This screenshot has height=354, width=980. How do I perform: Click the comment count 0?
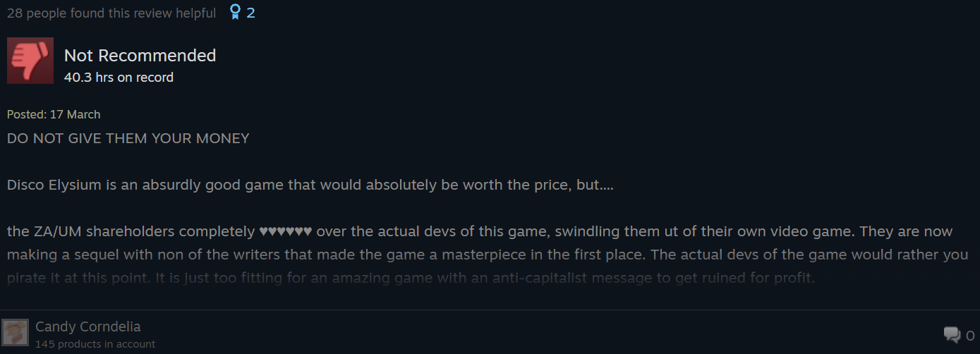click(x=970, y=335)
